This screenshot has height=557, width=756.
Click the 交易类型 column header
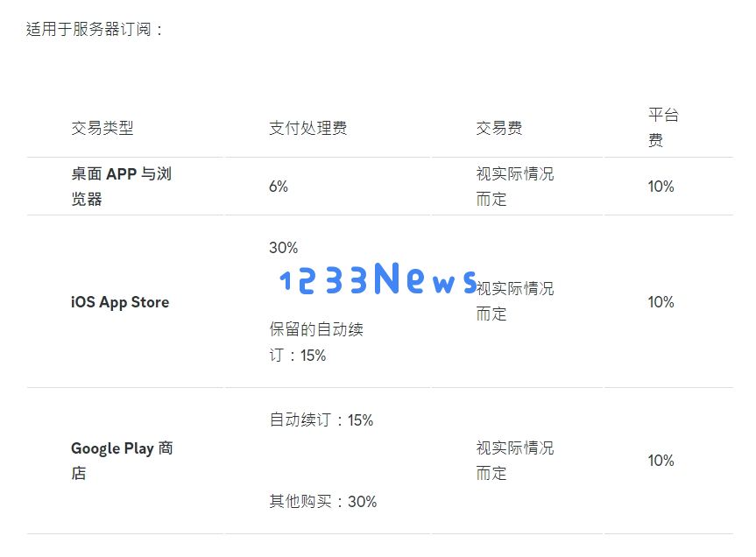[102, 128]
